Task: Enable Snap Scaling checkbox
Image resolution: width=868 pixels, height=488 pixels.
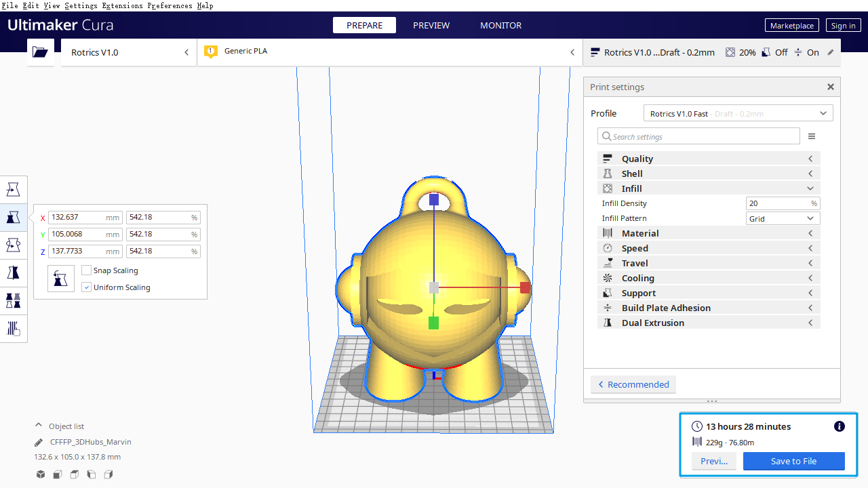Action: click(x=86, y=270)
